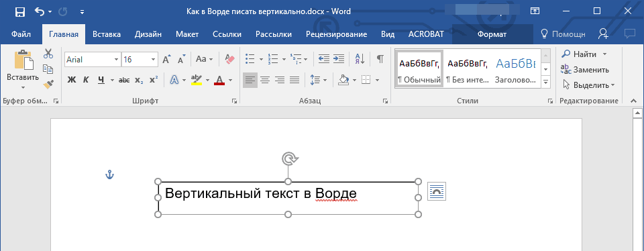Clear all formatting with the eraser icon
644x251 pixels.
tap(229, 59)
